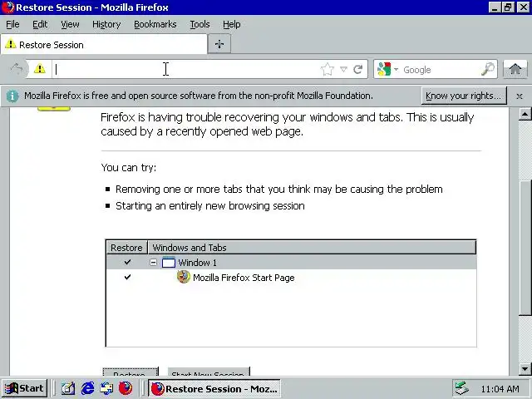Click into the Google search field
Image resolution: width=532 pixels, height=399 pixels.
tap(441, 70)
